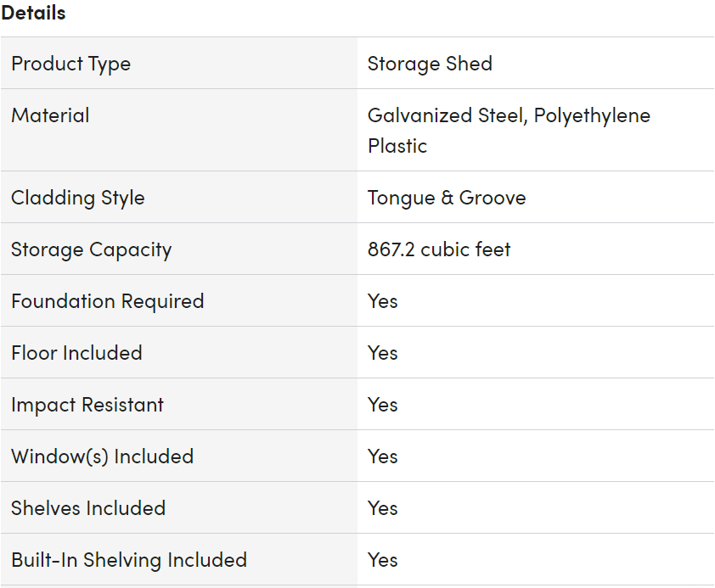The height and width of the screenshot is (588, 715).
Task: Select the Material row label
Action: coord(50,115)
